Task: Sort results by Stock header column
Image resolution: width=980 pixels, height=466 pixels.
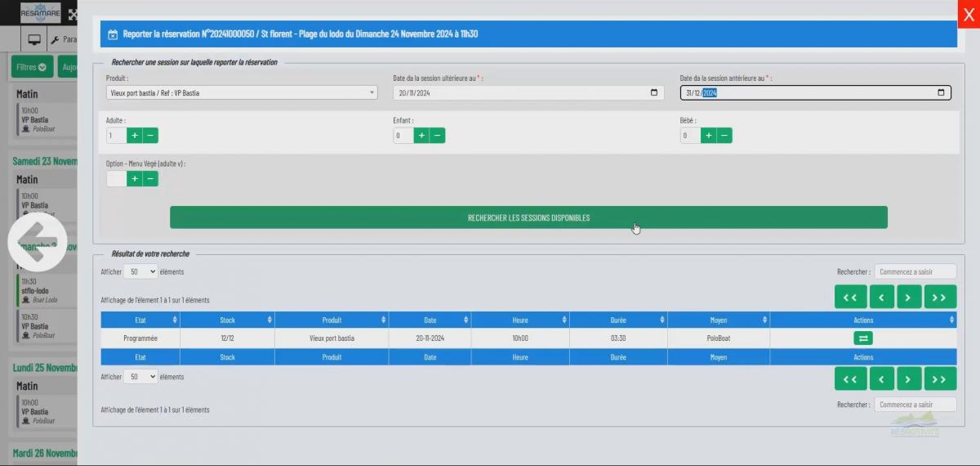Action: [227, 320]
